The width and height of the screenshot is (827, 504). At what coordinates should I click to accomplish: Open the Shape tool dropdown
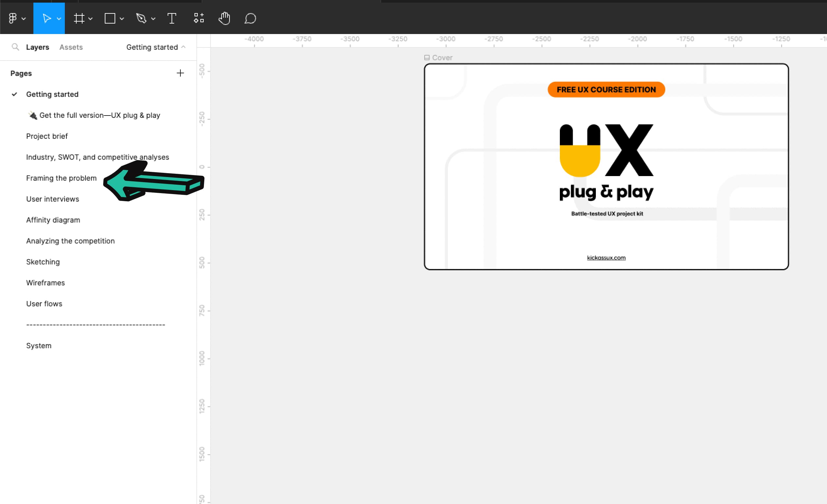coord(121,18)
